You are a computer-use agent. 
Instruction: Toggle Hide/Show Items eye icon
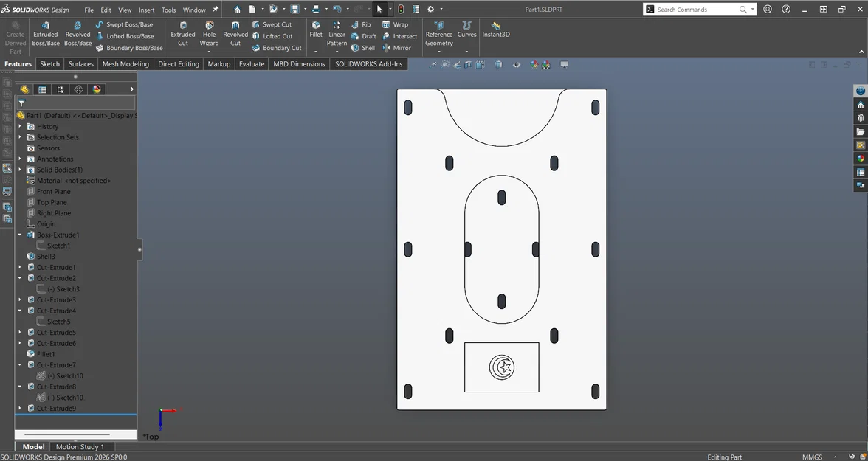(x=516, y=65)
